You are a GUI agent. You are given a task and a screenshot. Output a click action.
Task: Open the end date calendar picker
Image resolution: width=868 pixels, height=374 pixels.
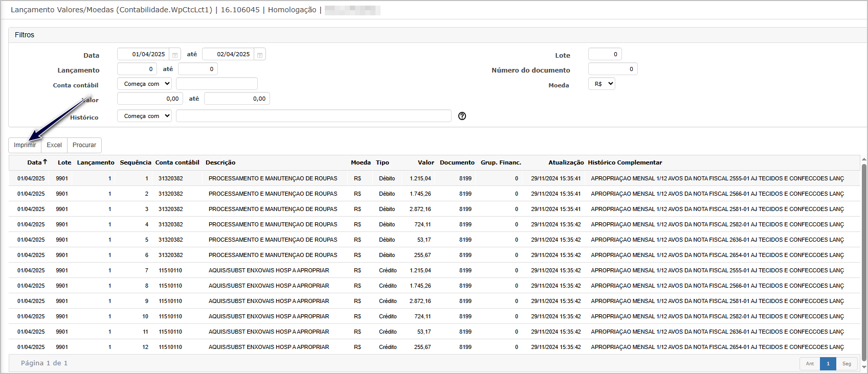tap(260, 55)
